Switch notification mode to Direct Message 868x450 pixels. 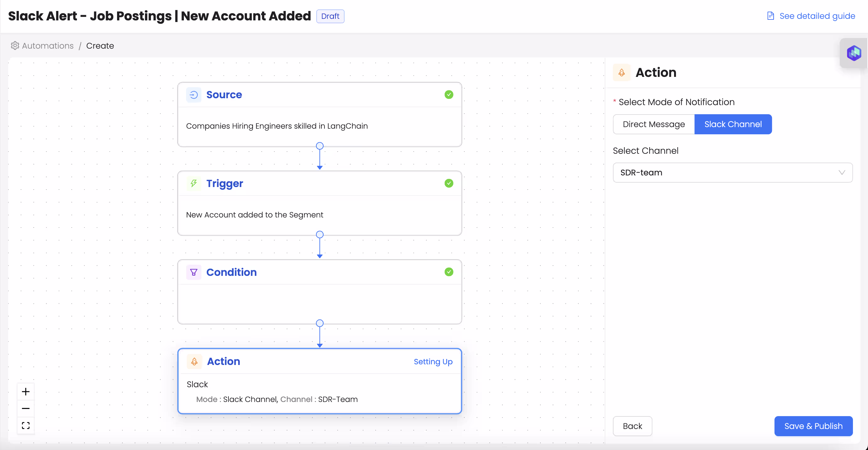point(653,124)
